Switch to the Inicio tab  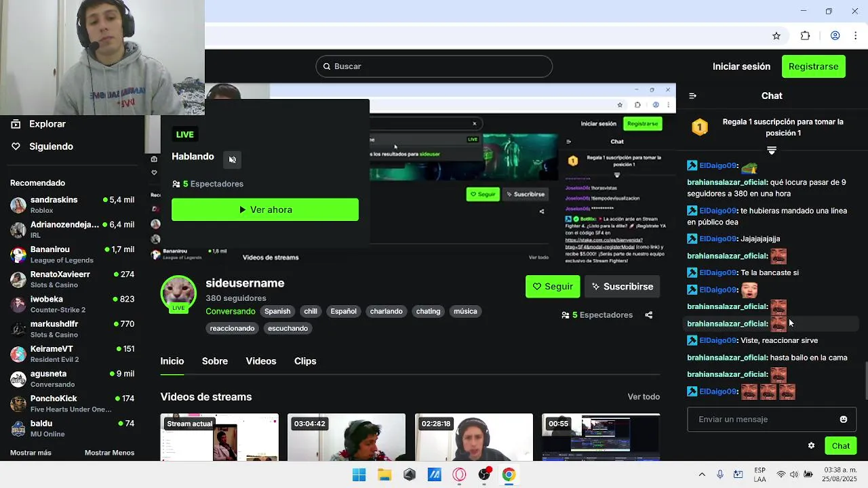(x=172, y=361)
